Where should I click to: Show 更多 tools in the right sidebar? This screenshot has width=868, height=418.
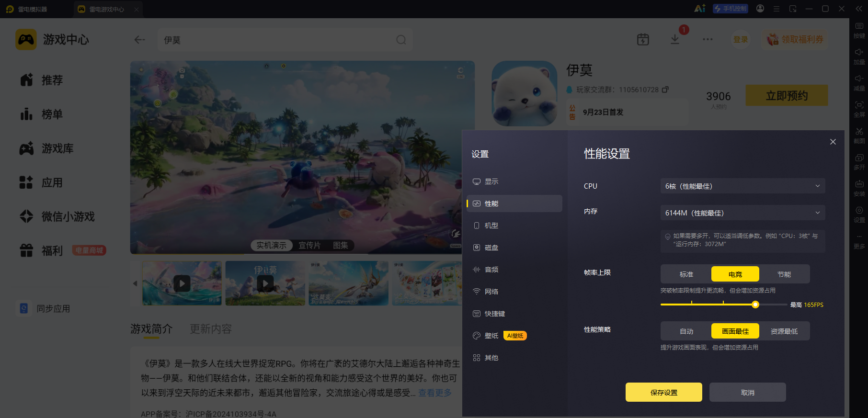(859, 241)
